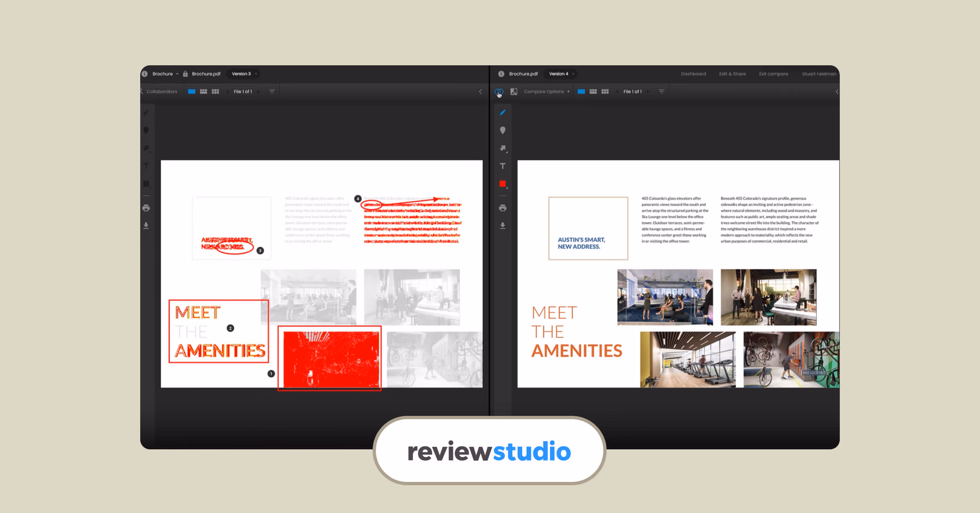This screenshot has width=980, height=513.
Task: Open the info icon beside Version 4 Brochure.pdf
Action: [x=501, y=74]
